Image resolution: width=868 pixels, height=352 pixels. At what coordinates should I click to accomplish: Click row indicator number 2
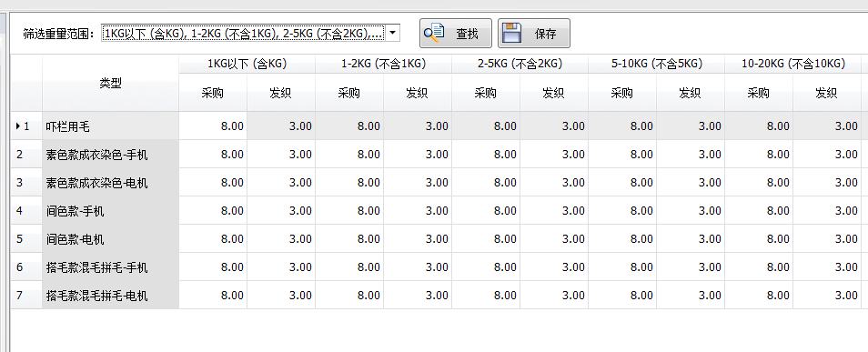pos(26,155)
